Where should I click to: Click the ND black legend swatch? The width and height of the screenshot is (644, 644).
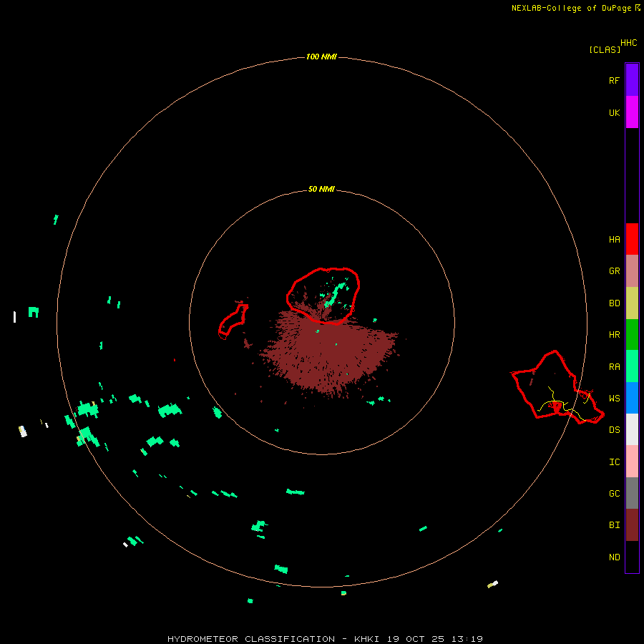point(632,557)
